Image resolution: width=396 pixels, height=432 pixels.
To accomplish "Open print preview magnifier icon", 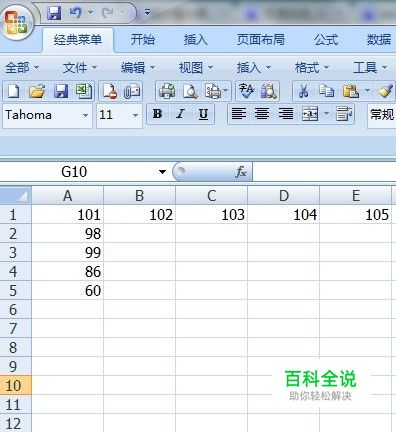I will click(x=190, y=91).
